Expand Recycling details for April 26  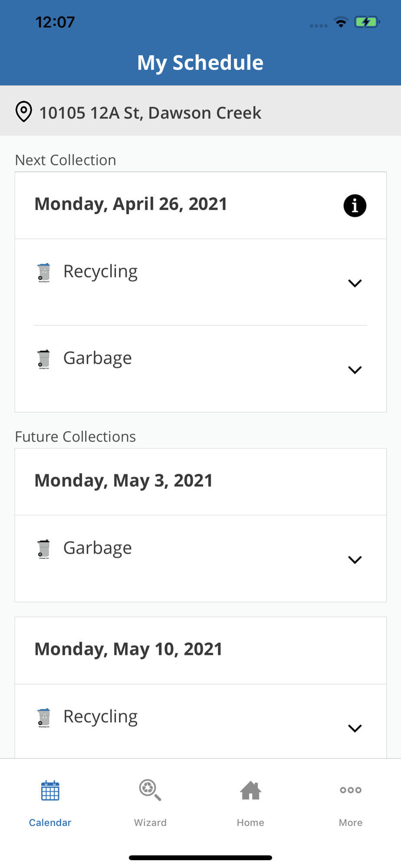pyautogui.click(x=355, y=283)
